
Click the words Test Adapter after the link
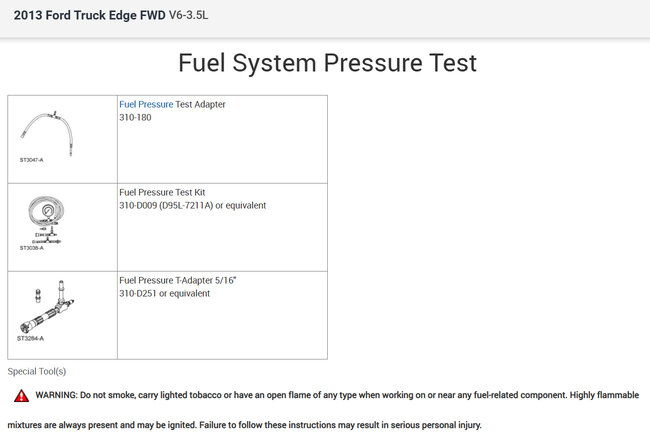point(200,104)
